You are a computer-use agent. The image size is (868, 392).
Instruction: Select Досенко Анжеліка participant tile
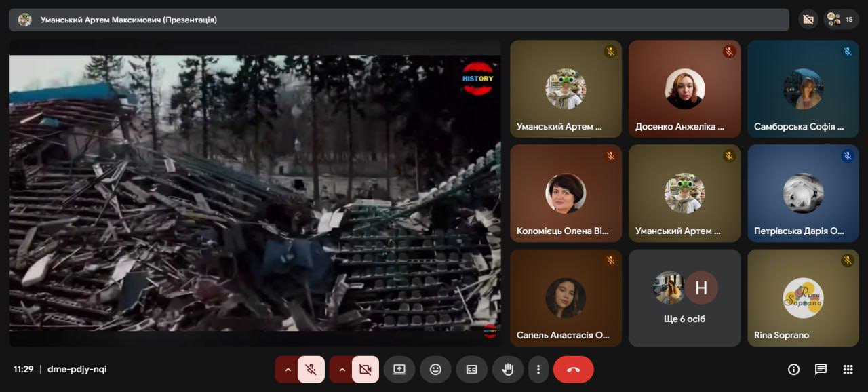pyautogui.click(x=684, y=89)
